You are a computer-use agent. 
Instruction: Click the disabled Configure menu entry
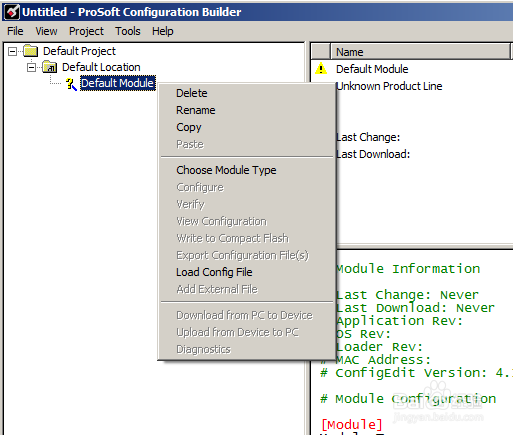coord(200,187)
